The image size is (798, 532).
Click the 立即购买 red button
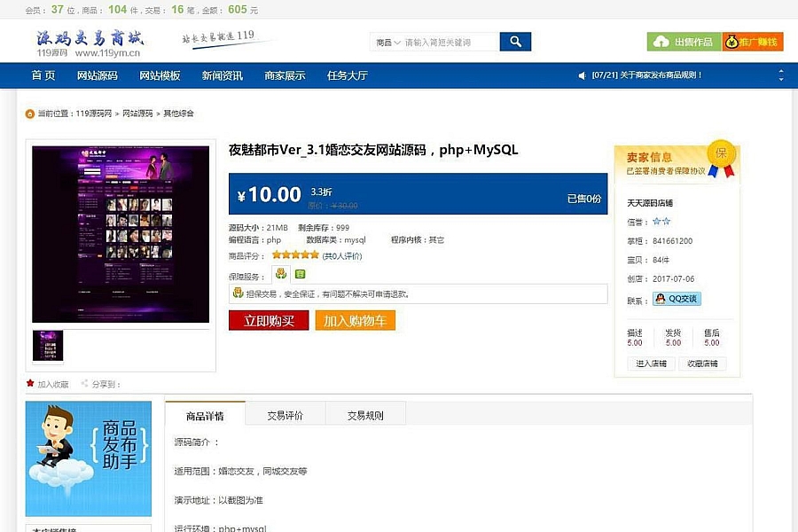coord(269,321)
